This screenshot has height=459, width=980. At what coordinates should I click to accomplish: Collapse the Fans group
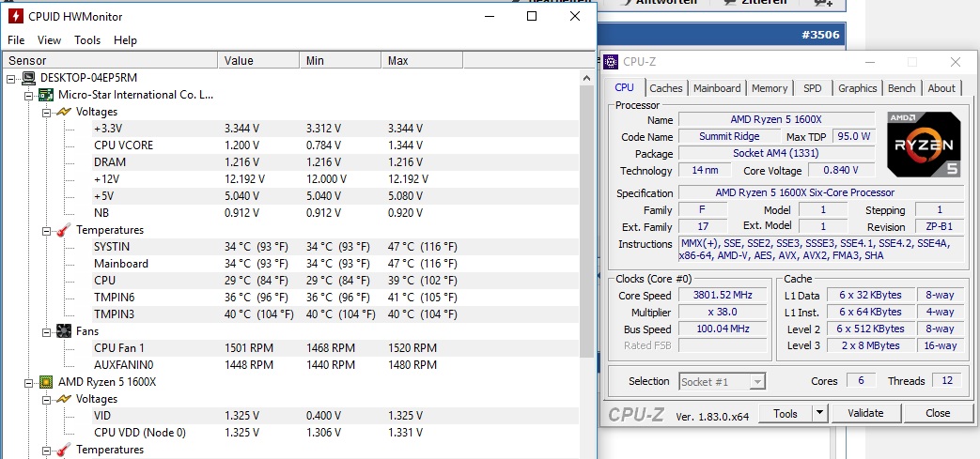46,331
